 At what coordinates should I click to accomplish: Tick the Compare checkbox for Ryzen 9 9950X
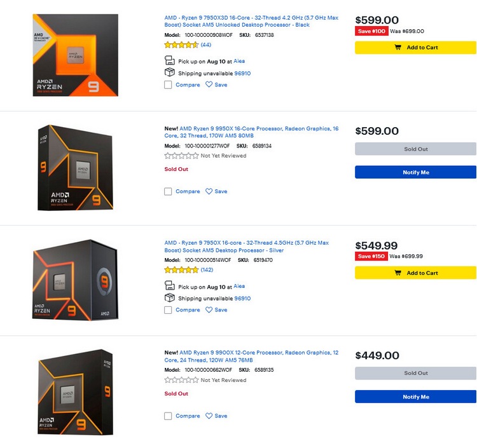click(x=168, y=191)
